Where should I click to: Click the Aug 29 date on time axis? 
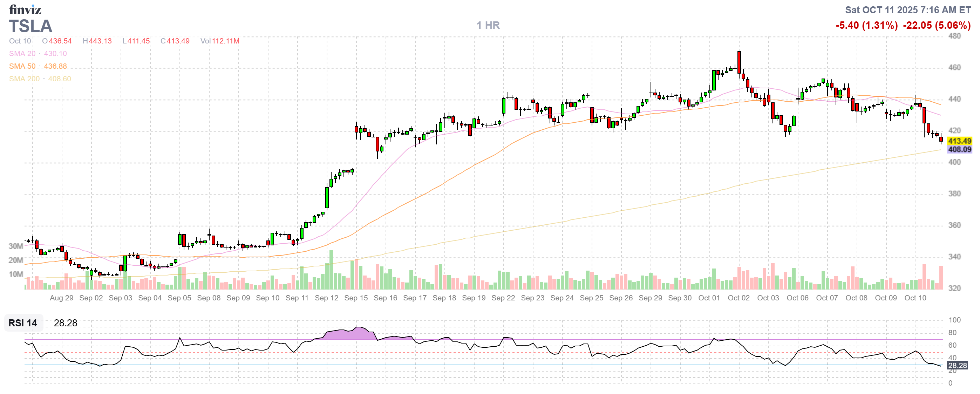(x=62, y=298)
